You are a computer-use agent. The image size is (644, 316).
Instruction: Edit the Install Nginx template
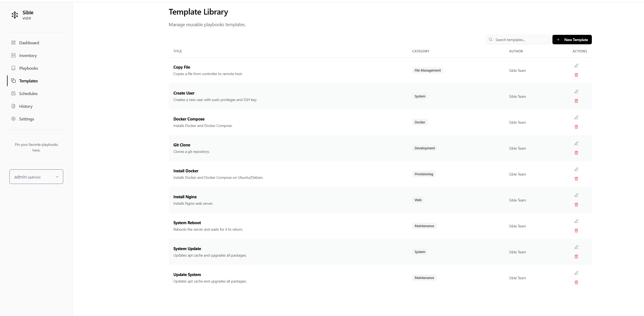tap(576, 195)
